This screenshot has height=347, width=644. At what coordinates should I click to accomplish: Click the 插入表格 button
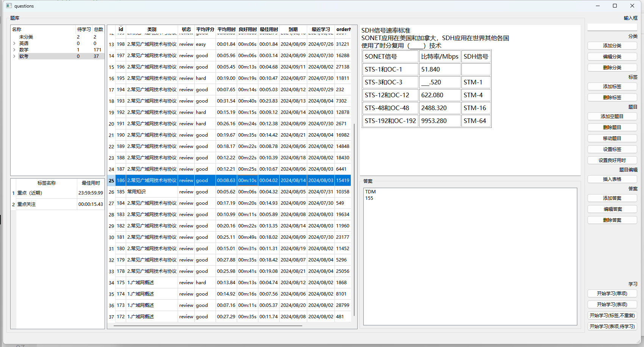point(612,179)
